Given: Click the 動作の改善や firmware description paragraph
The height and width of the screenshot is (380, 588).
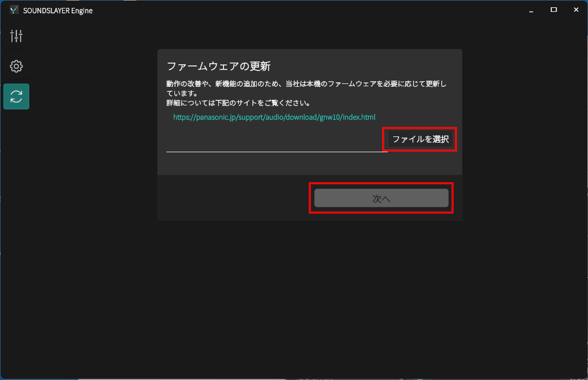Looking at the screenshot, I should pos(306,89).
